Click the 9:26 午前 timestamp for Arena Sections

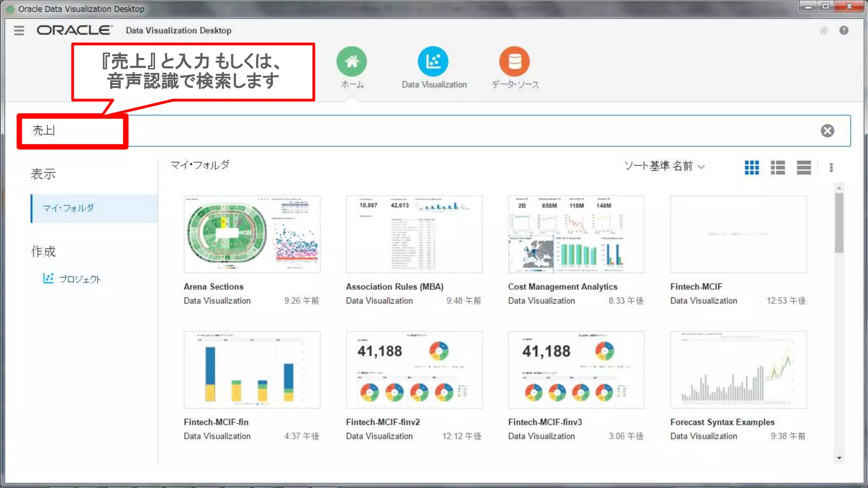coord(301,301)
